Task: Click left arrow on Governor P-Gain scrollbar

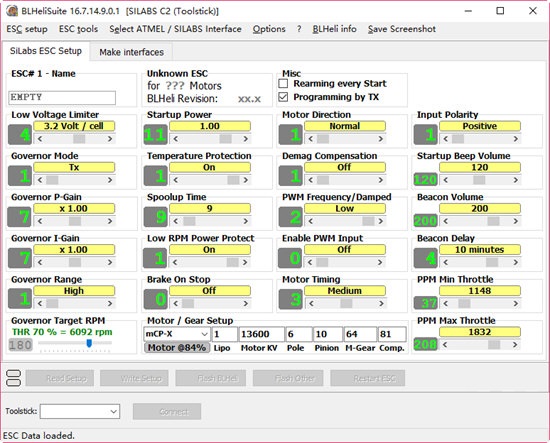Action: coord(40,221)
